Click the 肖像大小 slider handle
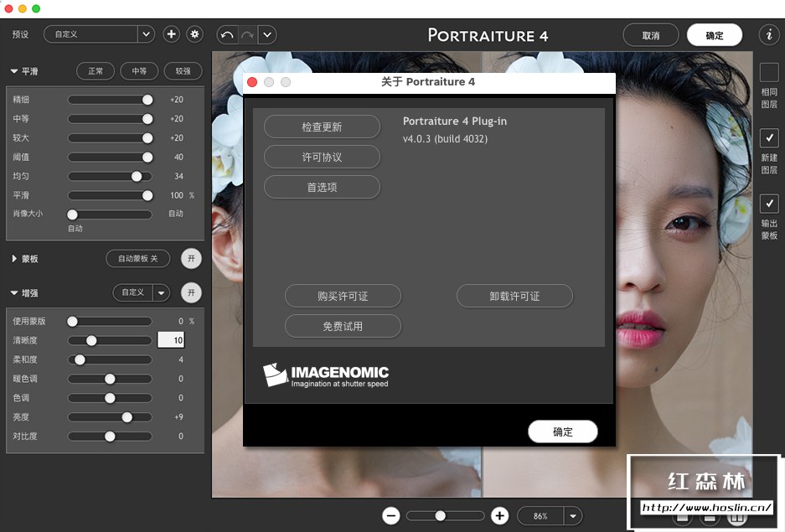The width and height of the screenshot is (785, 532). click(73, 214)
